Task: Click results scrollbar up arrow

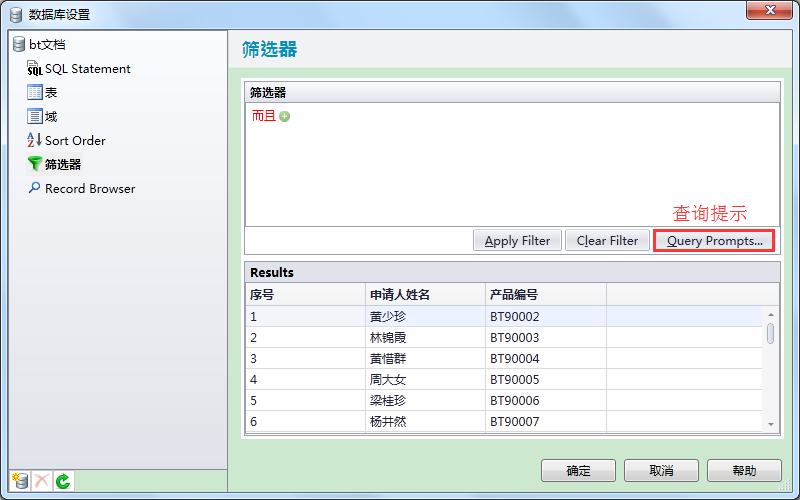Action: [771, 315]
